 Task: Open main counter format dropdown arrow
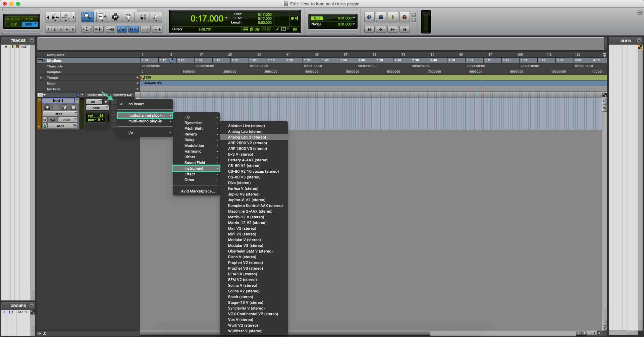226,18
